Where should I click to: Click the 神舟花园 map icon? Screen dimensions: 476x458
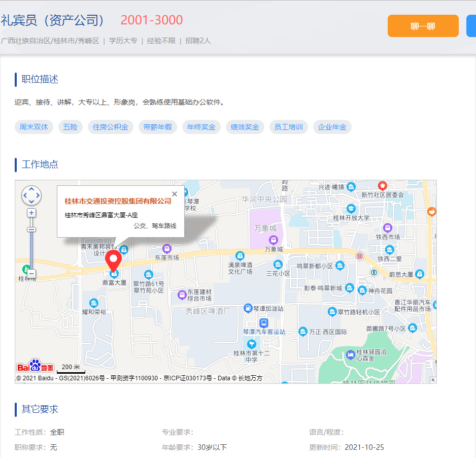coord(362,290)
